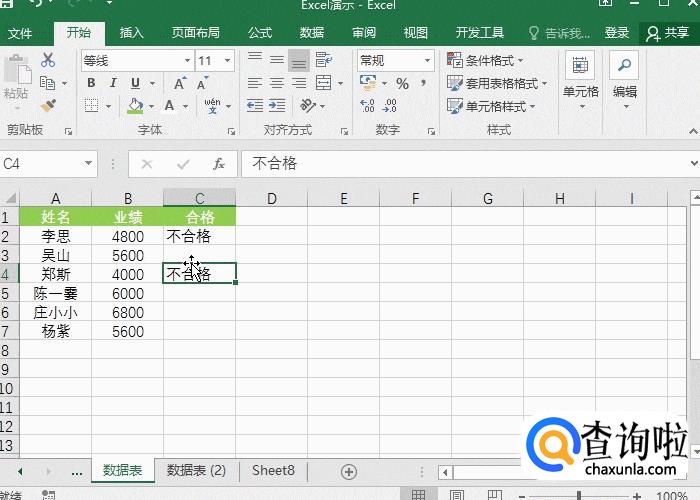Screen dimensions: 700x500
Task: Apply fill color bucket
Action: click(135, 106)
